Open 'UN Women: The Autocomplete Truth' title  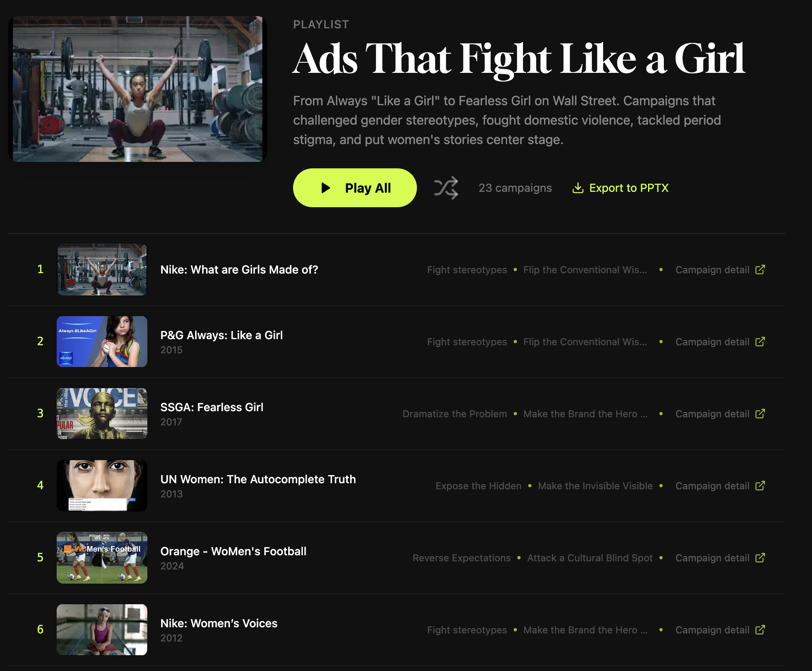point(258,479)
